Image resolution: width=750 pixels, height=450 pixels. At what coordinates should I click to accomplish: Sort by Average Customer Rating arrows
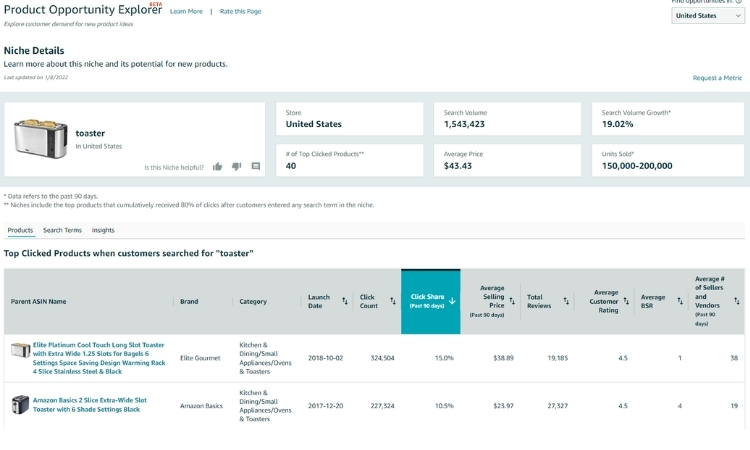(626, 301)
